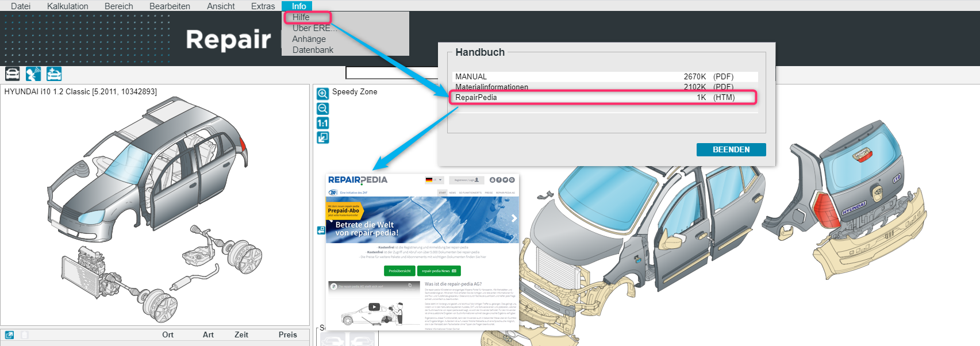This screenshot has width=980, height=346.
Task: Open Materialinformationen in Handbuch list
Action: pyautogui.click(x=605, y=87)
